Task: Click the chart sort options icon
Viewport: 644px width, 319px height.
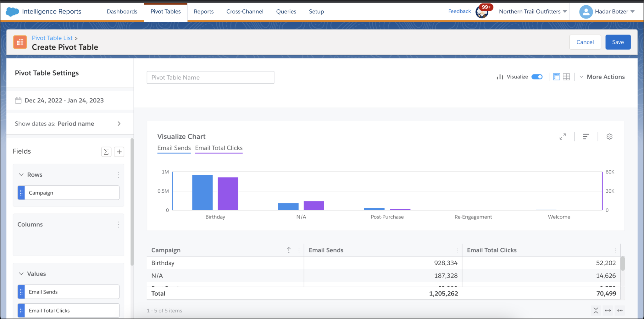Action: [x=586, y=136]
